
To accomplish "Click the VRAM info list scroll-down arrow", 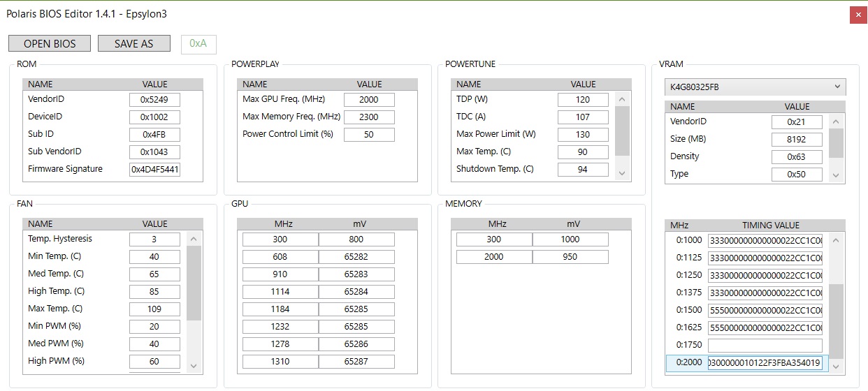I will [x=836, y=177].
